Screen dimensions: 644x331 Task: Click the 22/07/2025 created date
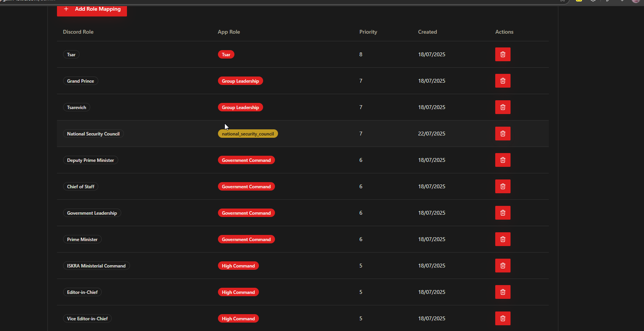[431, 134]
